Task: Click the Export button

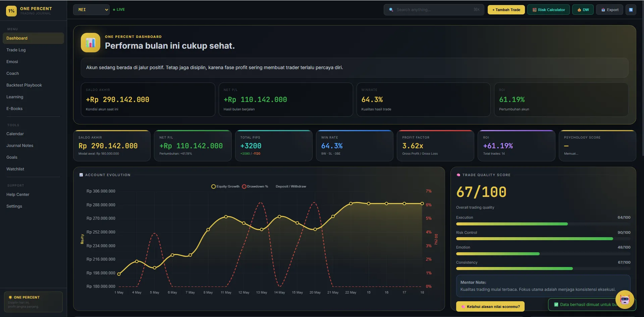Action: (610, 10)
